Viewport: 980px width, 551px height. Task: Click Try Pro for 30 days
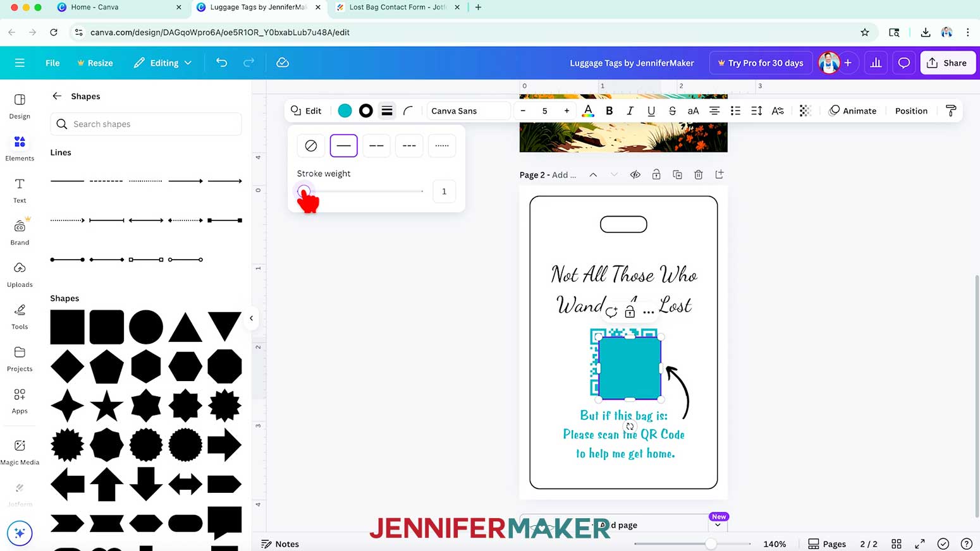pos(760,63)
